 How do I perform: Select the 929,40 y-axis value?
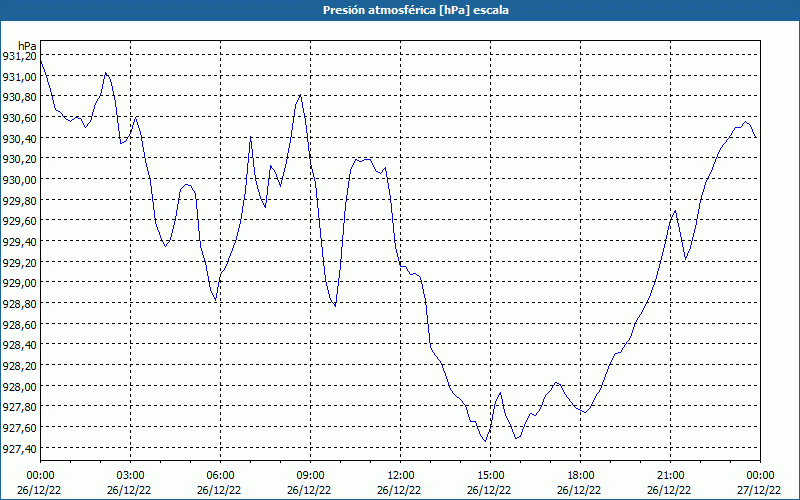click(19, 241)
